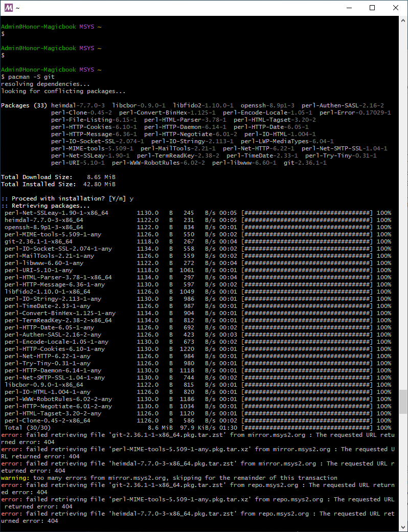
Task: Click the 1061 speed value in perl-URI row
Action: (187, 270)
